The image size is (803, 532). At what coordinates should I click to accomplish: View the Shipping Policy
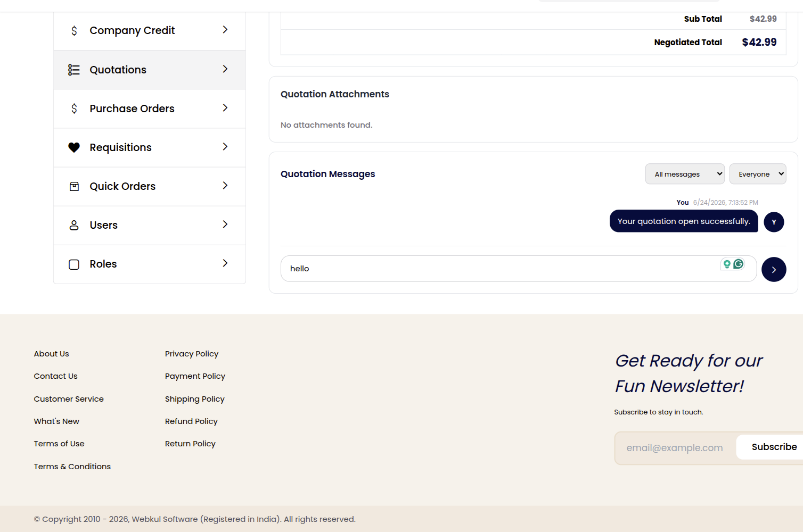point(195,399)
